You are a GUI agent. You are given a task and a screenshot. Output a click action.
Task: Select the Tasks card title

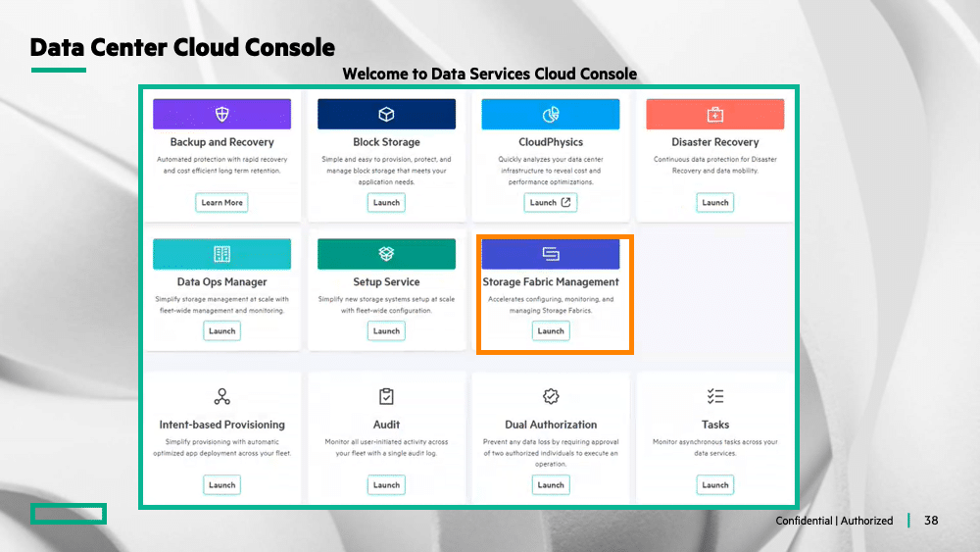(x=715, y=425)
